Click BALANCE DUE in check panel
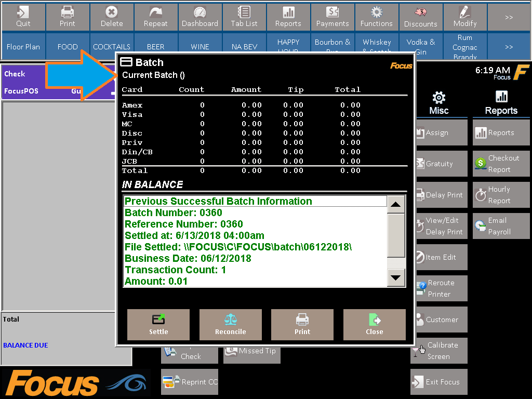 (25, 345)
